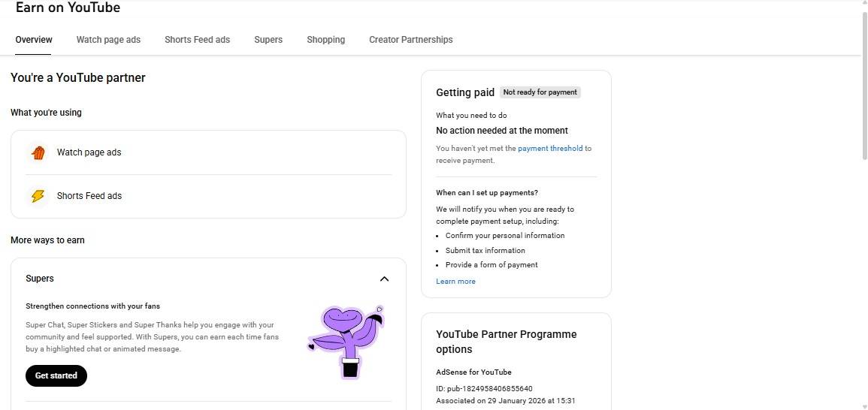Collapse the Supers section chevron
This screenshot has height=410, width=868.
click(x=384, y=279)
